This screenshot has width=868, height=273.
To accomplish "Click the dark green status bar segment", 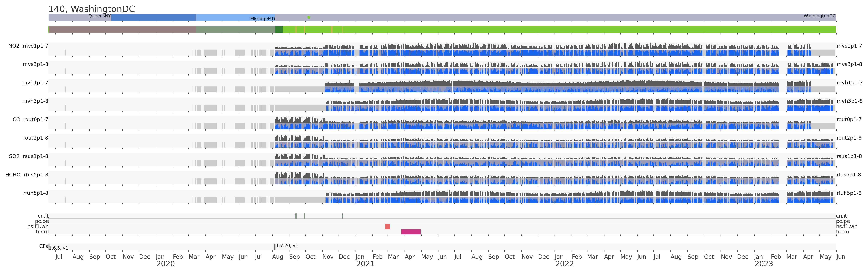I will (279, 30).
